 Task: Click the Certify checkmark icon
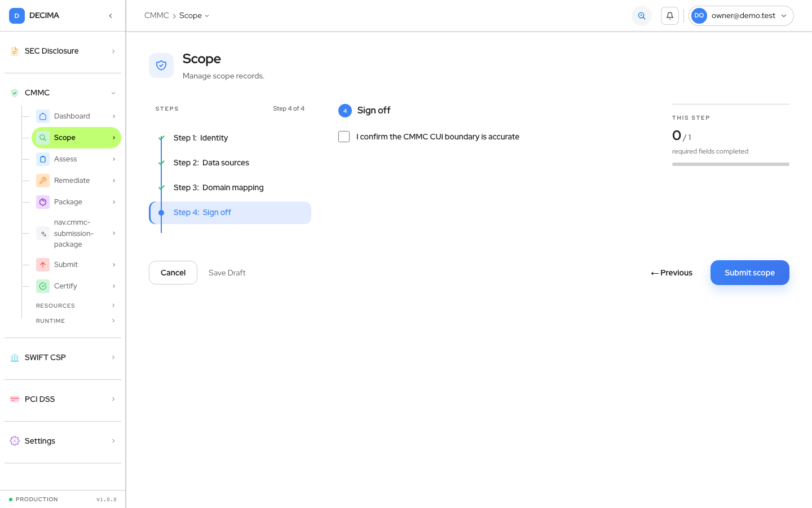43,286
